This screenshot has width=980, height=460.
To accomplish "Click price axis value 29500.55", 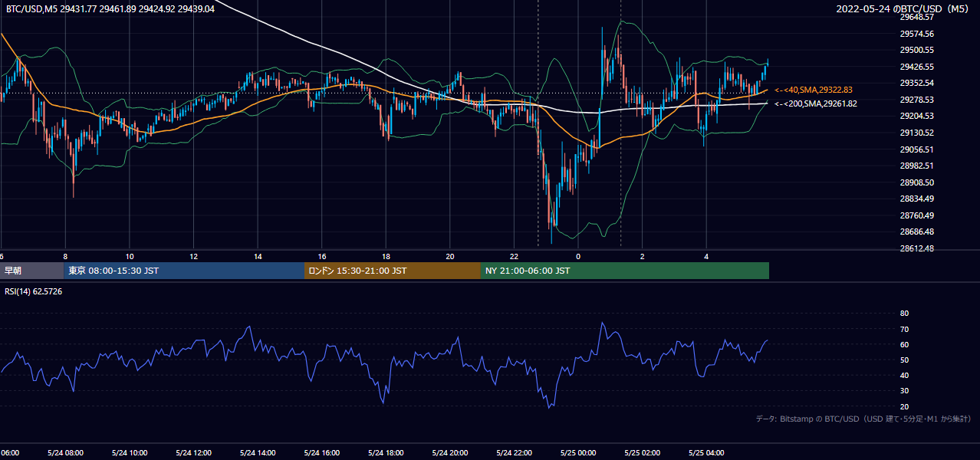I will pos(916,50).
